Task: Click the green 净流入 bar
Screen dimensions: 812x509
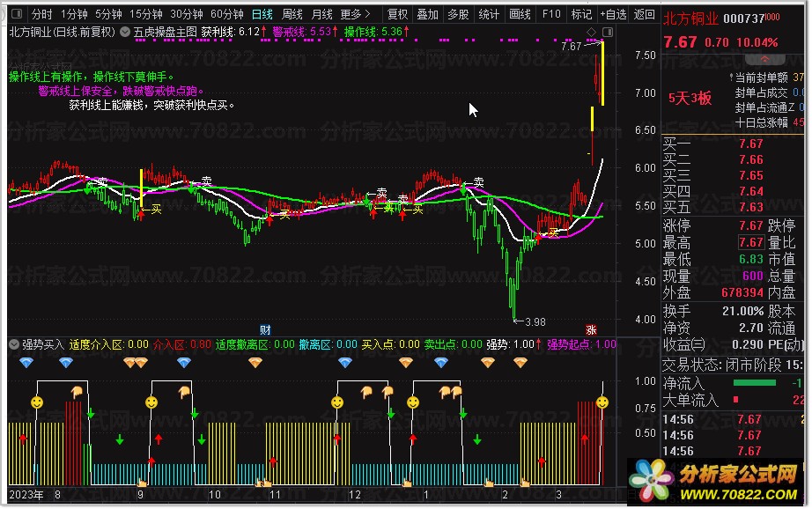Action: click(x=755, y=383)
